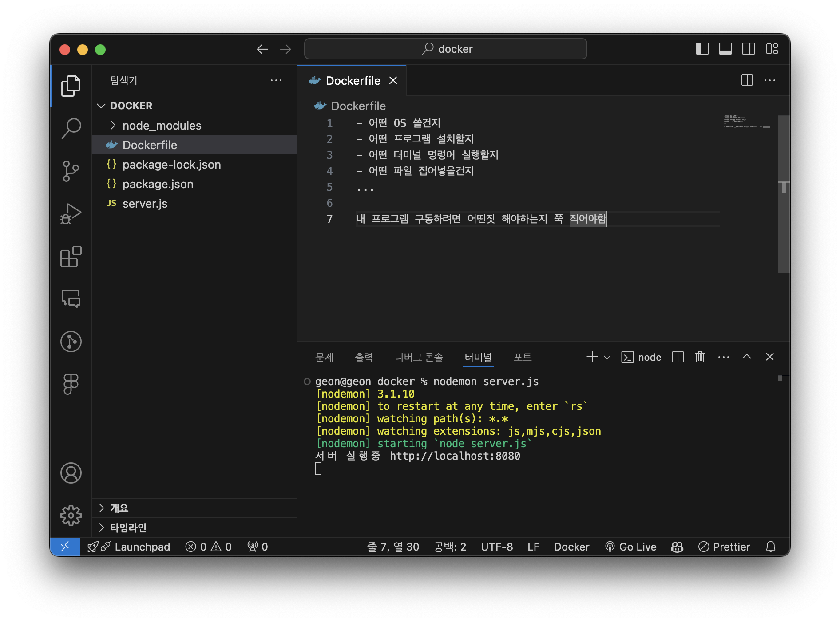Click Launchpad in the status bar

(x=129, y=547)
